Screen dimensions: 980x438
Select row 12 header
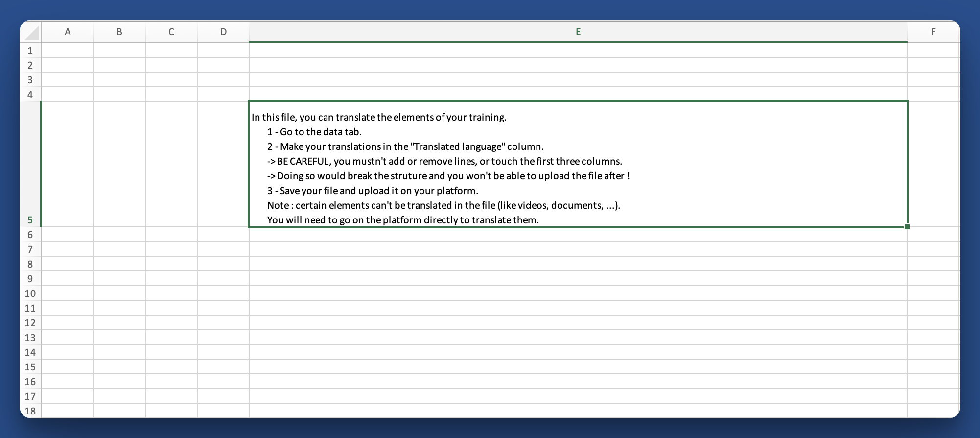[30, 323]
